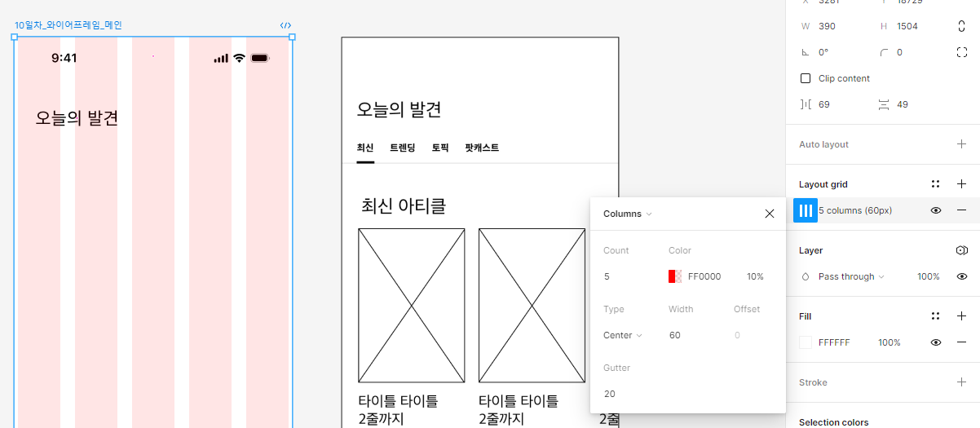The image size is (980, 428).
Task: Click vertical gap icon next to 49
Action: tap(884, 104)
